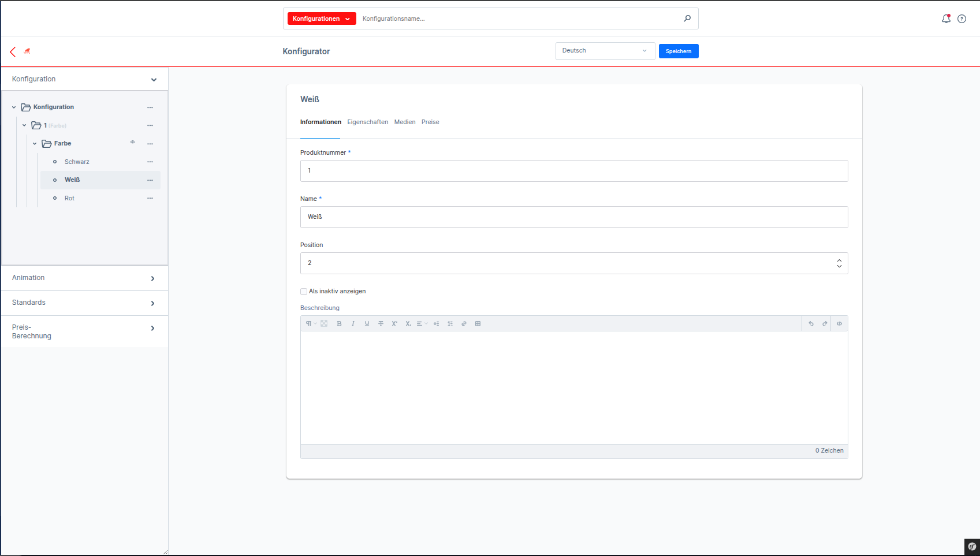Open the Deutsch language dropdown
This screenshot has width=980, height=556.
[x=605, y=51]
